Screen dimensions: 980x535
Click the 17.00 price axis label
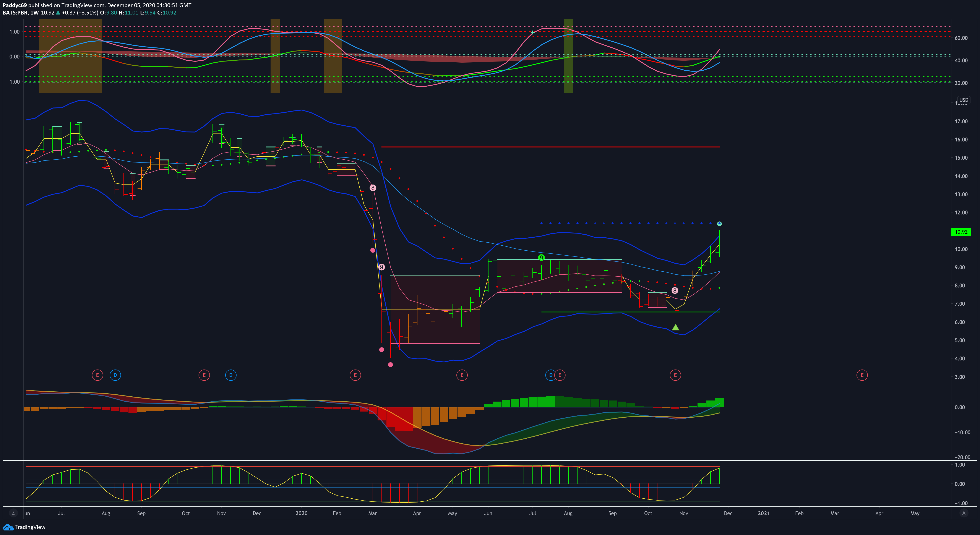click(x=961, y=121)
